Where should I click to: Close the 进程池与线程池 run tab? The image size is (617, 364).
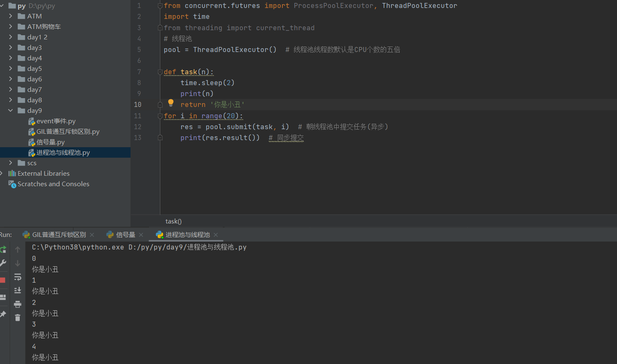(x=216, y=235)
